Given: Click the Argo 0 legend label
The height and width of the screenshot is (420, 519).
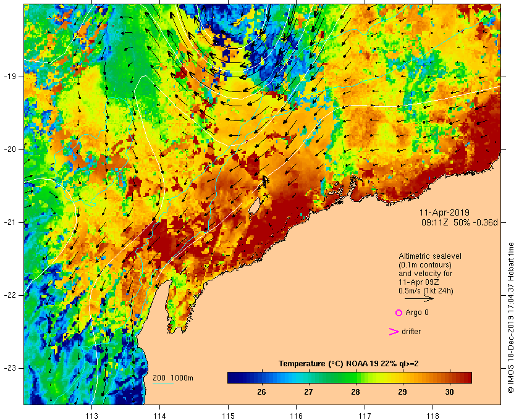Looking at the screenshot, I should click(x=417, y=313).
